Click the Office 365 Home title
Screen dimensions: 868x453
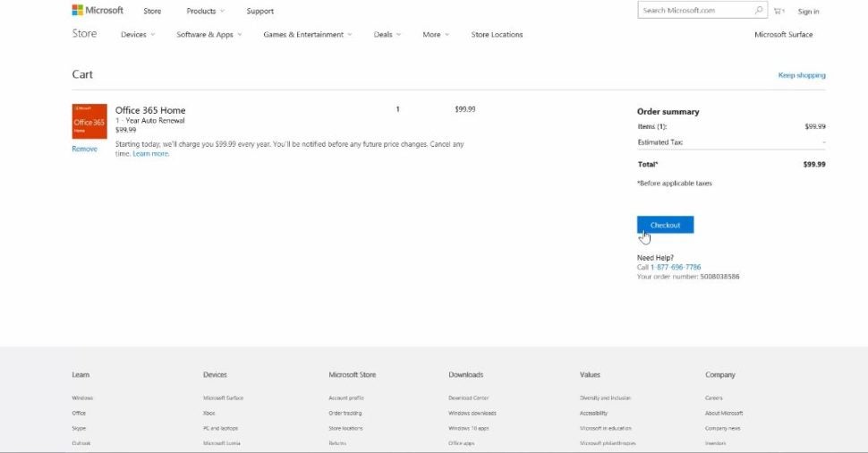click(x=150, y=110)
